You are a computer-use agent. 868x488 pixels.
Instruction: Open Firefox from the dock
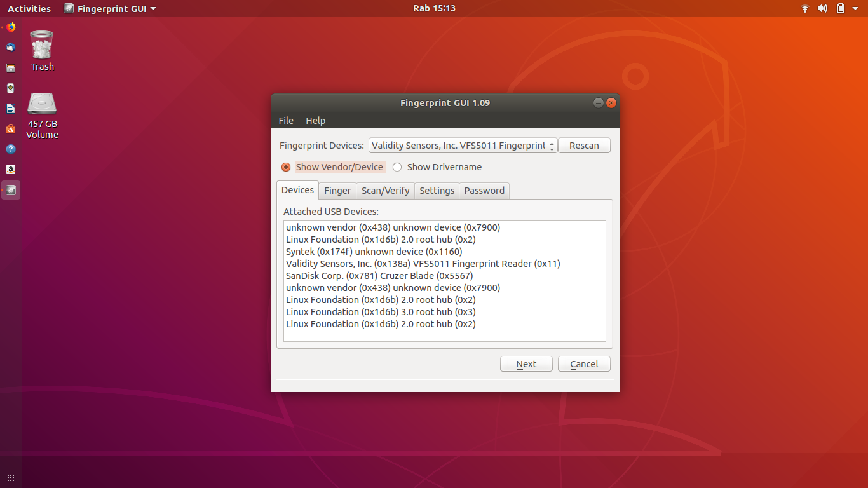(x=11, y=27)
